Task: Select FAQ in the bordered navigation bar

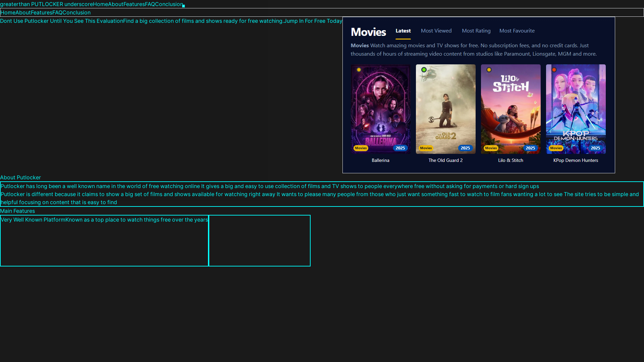Action: (57, 12)
